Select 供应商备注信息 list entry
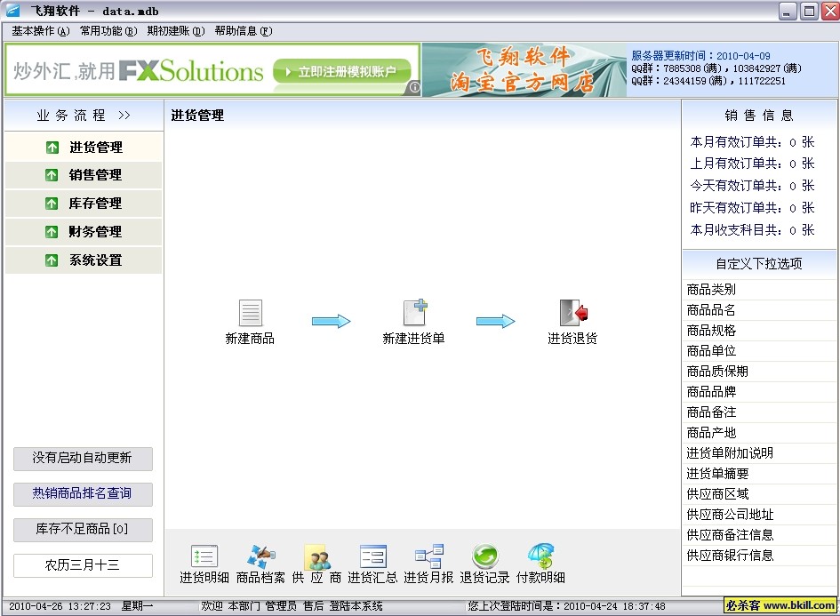Image resolution: width=840 pixels, height=616 pixels. point(759,535)
